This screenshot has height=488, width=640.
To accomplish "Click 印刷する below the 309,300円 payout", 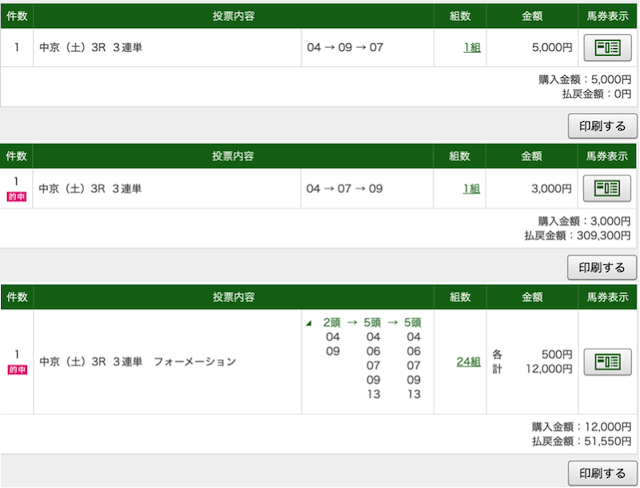I will pos(602,268).
